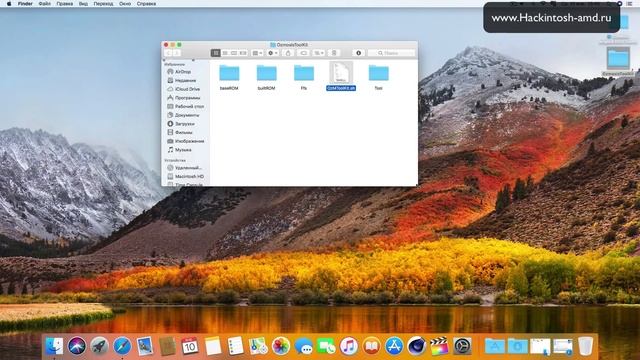Open the Файл menu
Screen dimensions: 640x360
pos(44,4)
